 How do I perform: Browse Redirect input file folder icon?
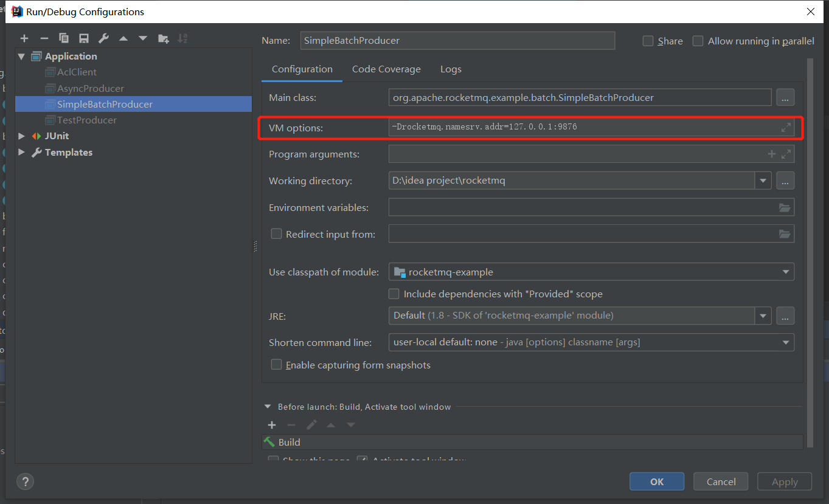pyautogui.click(x=785, y=233)
